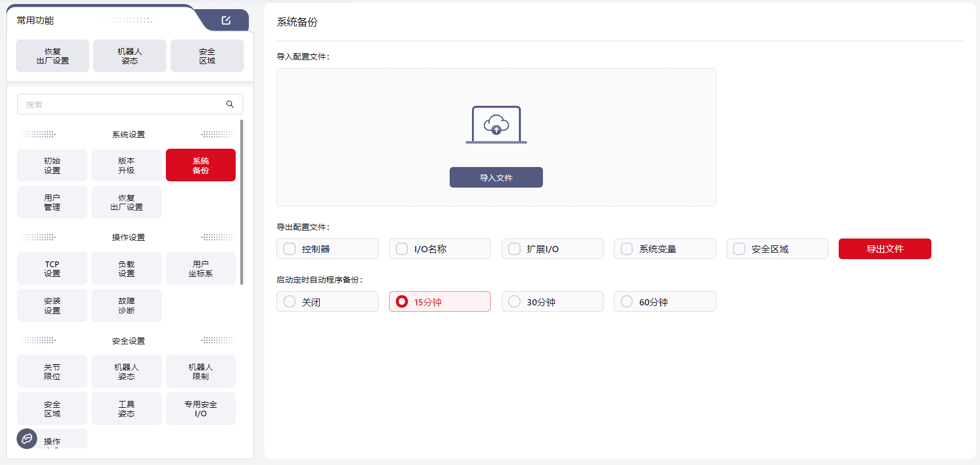Open 故障诊断 from the operation settings
This screenshot has width=980, height=465.
click(126, 305)
